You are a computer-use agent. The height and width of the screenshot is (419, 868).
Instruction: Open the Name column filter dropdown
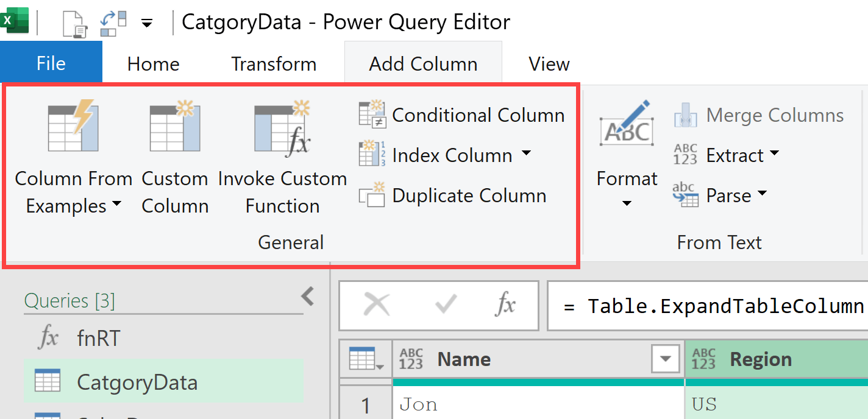click(x=665, y=359)
